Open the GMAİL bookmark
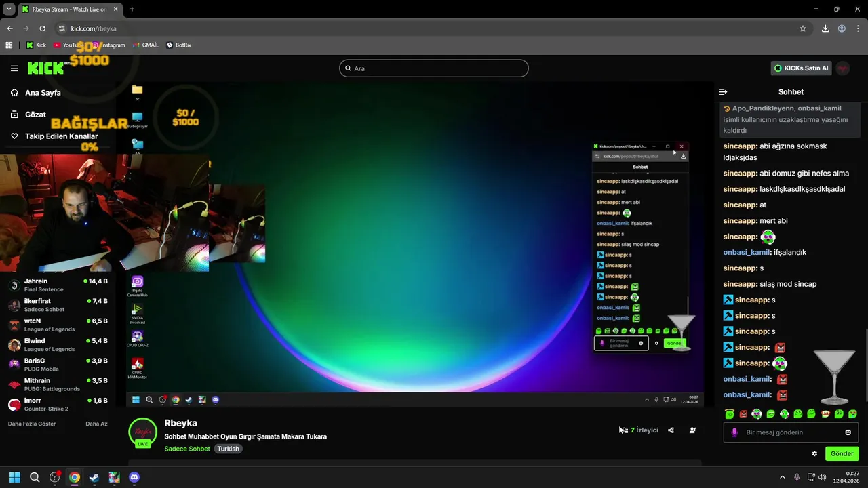This screenshot has width=868, height=488. pos(145,45)
